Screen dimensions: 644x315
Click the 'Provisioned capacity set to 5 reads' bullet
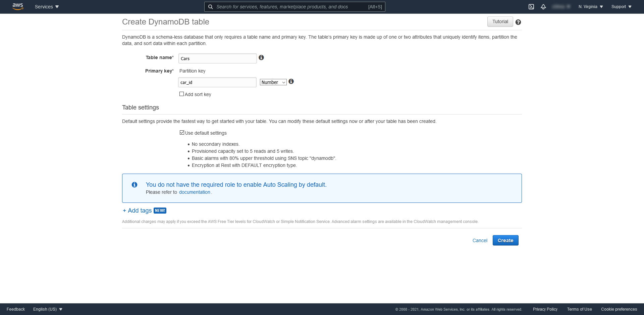pyautogui.click(x=243, y=151)
